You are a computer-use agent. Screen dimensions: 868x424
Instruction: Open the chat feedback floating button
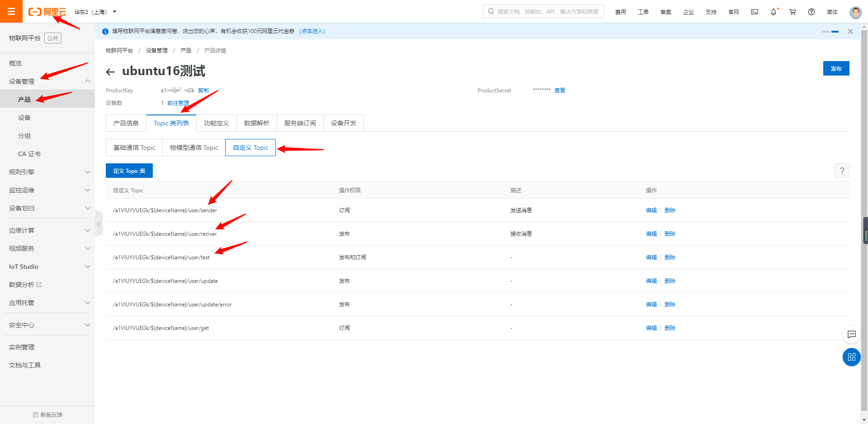(x=852, y=334)
